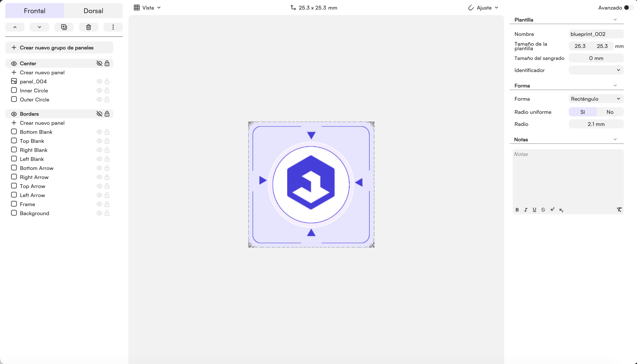
Task: Toggle the Avanzado switch
Action: pyautogui.click(x=629, y=8)
